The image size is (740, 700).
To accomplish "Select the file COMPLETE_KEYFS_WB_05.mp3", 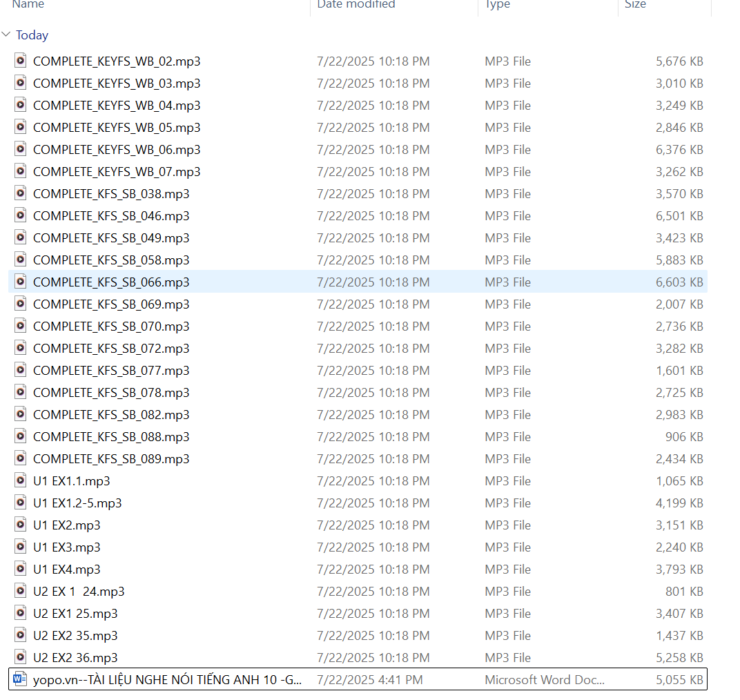I will pos(117,127).
